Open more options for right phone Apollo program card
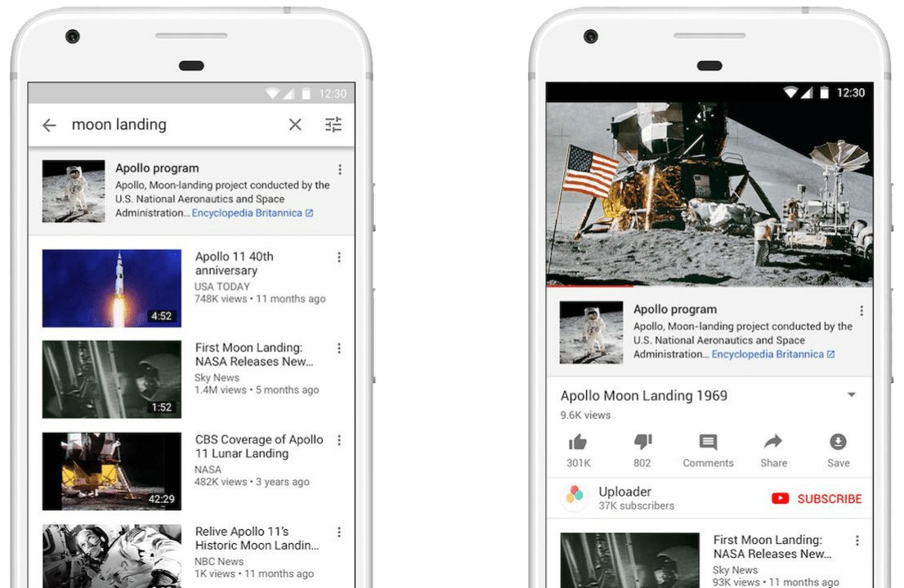904x588 pixels. (861, 311)
